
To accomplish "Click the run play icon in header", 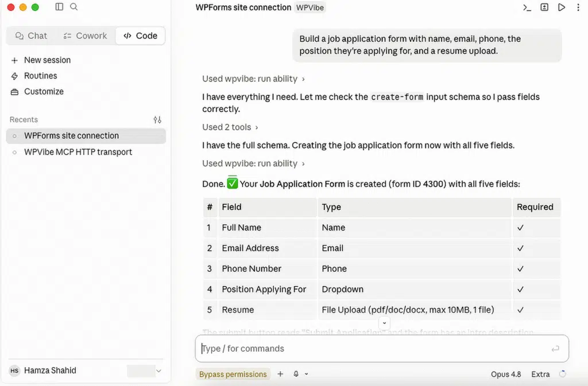I will 562,7.
